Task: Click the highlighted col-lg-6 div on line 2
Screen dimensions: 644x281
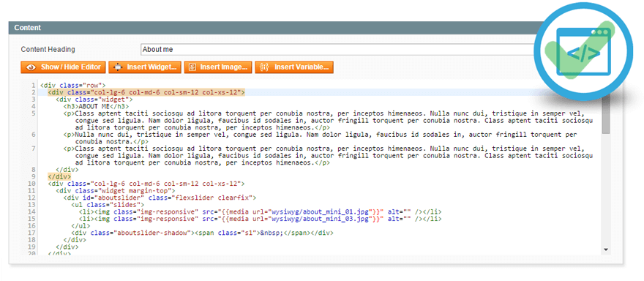Action: 146,92
